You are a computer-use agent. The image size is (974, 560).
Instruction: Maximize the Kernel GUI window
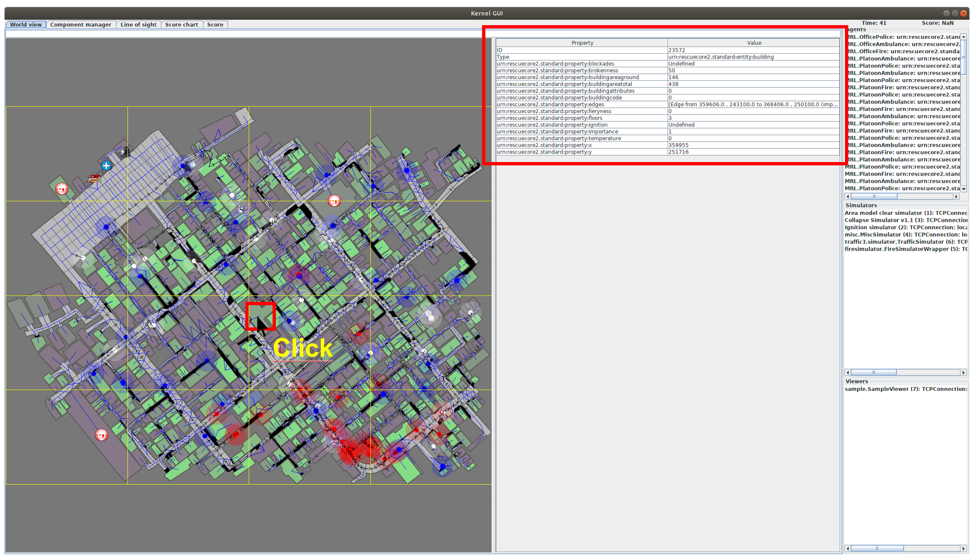pos(955,13)
